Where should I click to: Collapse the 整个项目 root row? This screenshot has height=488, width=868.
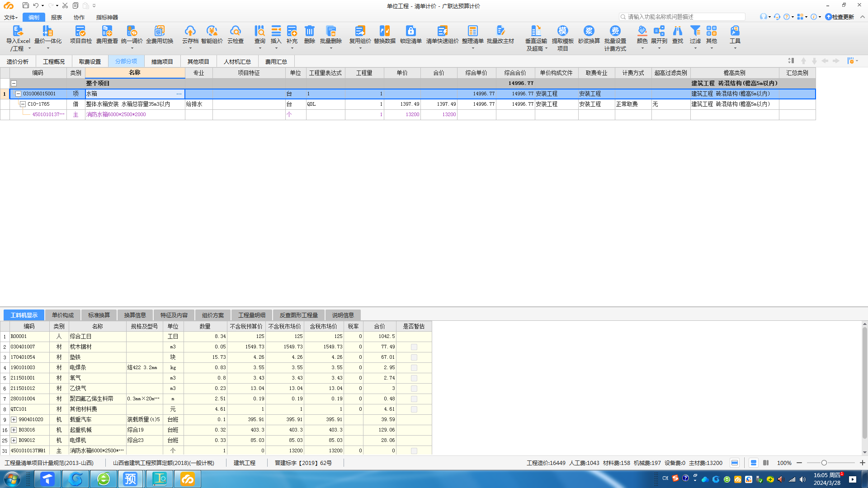(14, 84)
